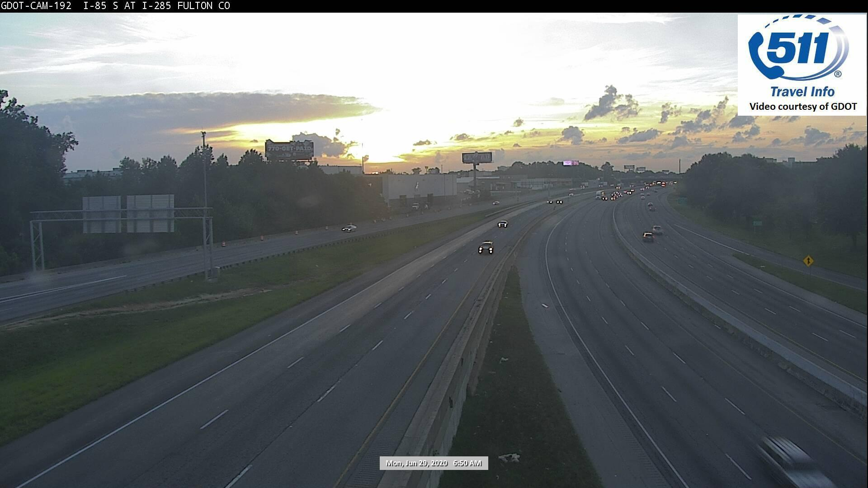
Task: Click the yellow diamond warning road sign
Action: click(808, 261)
